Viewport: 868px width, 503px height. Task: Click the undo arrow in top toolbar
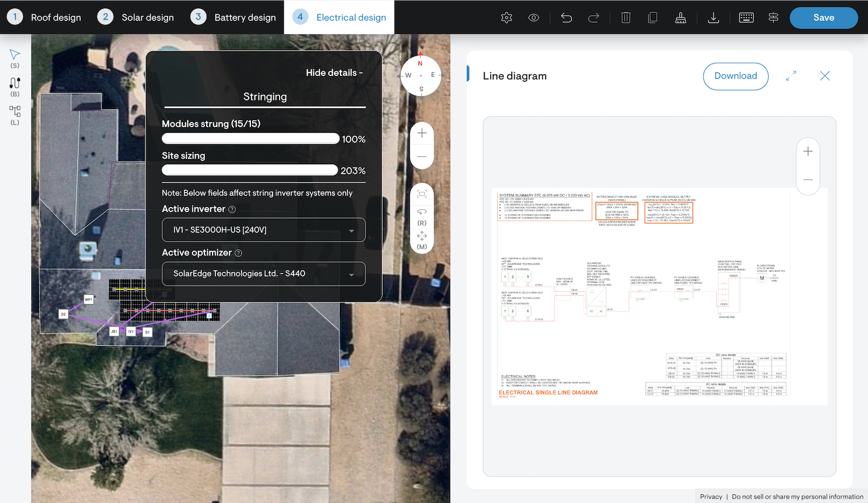[x=566, y=18]
